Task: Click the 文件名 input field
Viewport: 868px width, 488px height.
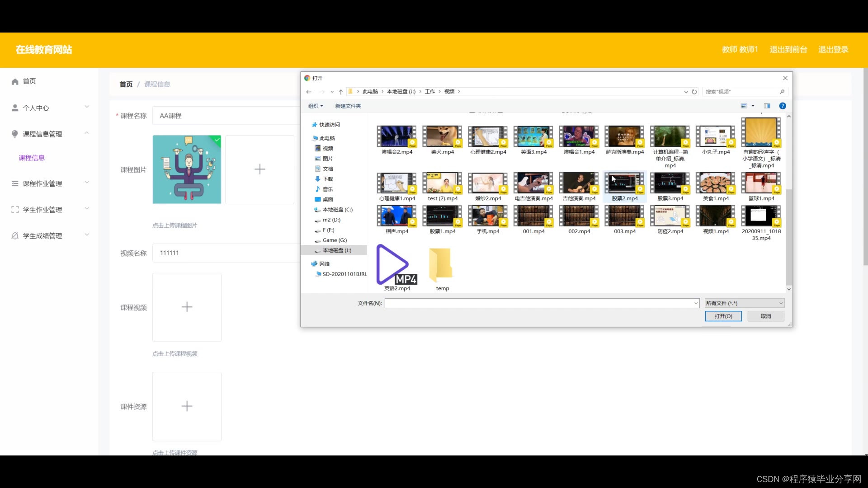Action: pyautogui.click(x=540, y=303)
